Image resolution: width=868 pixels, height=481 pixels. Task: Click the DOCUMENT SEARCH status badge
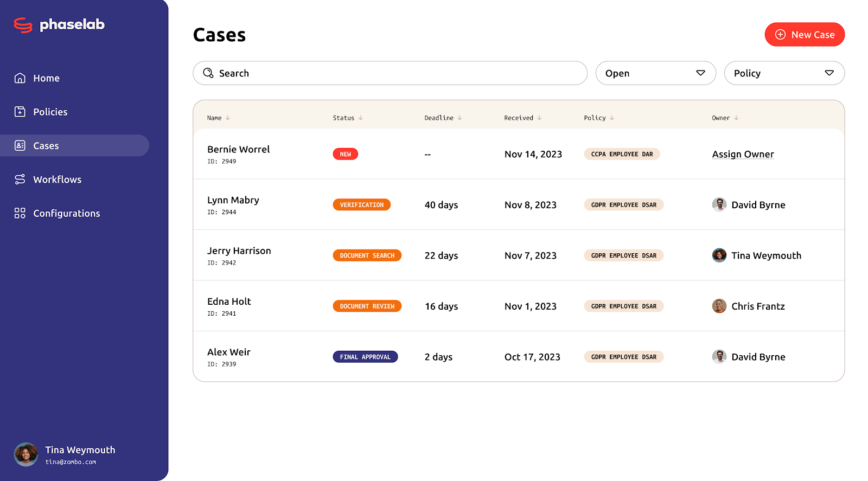pos(367,255)
